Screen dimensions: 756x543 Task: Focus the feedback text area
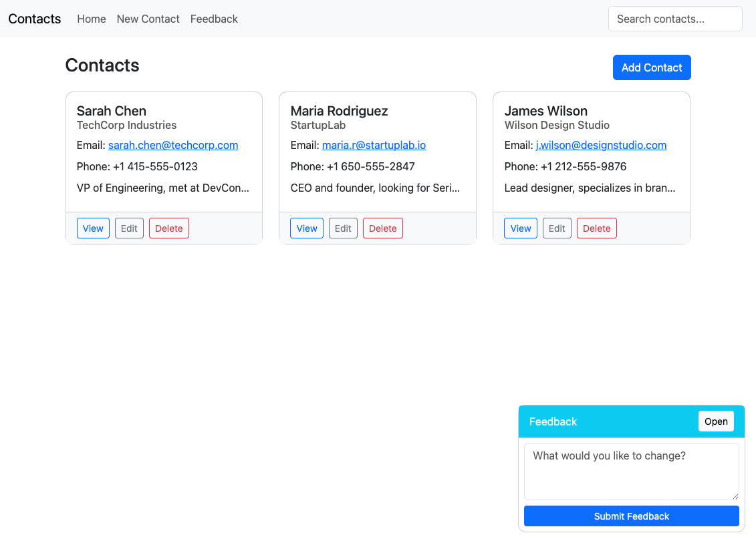[631, 472]
